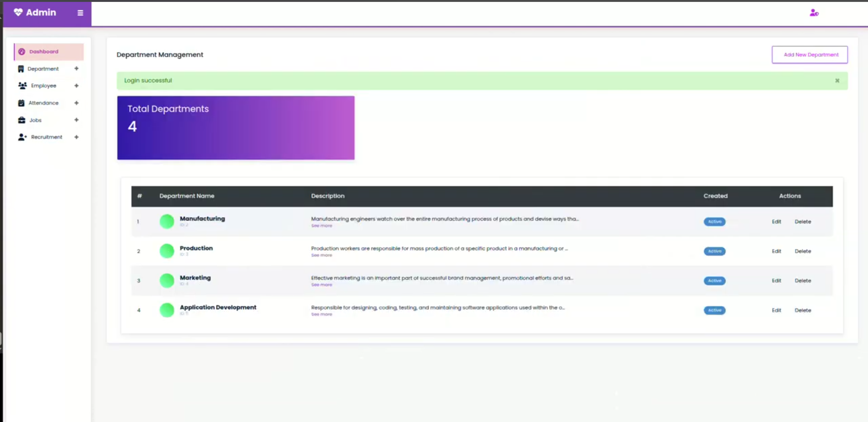Toggle the hamburger sidebar menu icon

tap(80, 13)
